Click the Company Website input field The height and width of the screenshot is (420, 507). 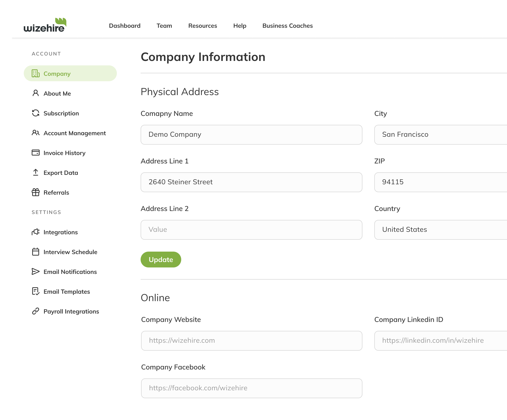(x=251, y=340)
